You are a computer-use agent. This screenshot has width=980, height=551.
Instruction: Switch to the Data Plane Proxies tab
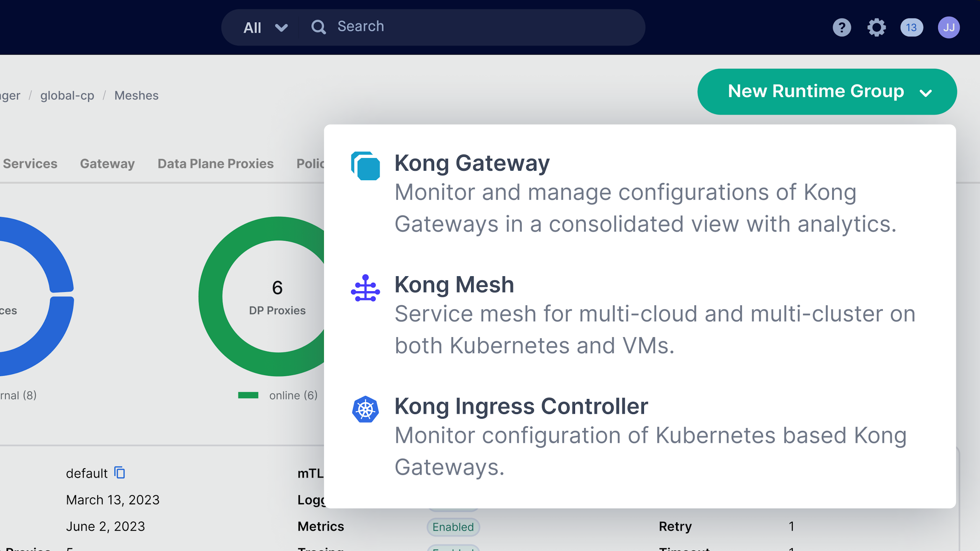coord(216,164)
